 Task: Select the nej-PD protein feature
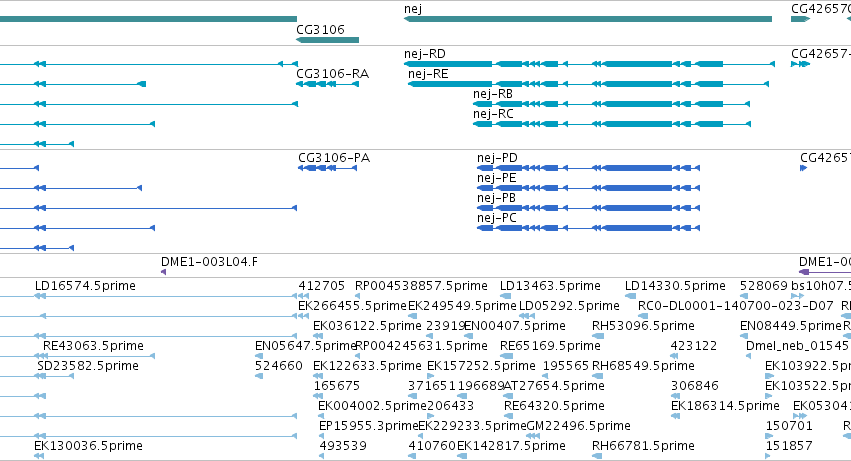pyautogui.click(x=588, y=168)
